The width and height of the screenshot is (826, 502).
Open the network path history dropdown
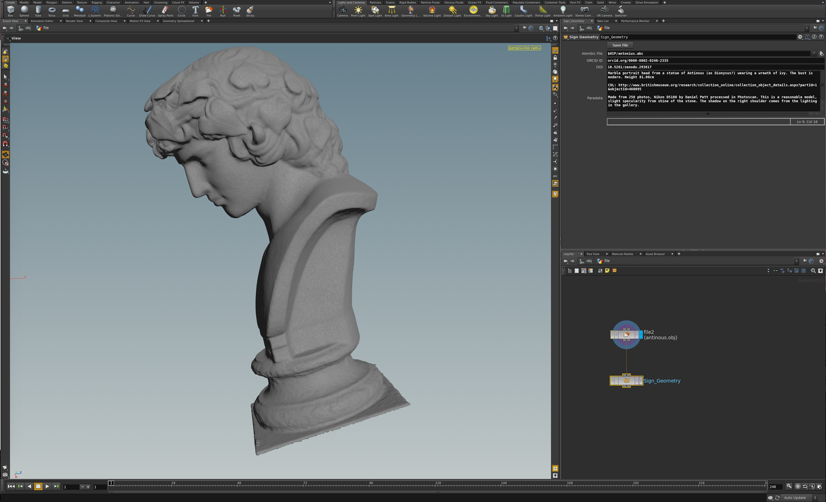tap(796, 261)
